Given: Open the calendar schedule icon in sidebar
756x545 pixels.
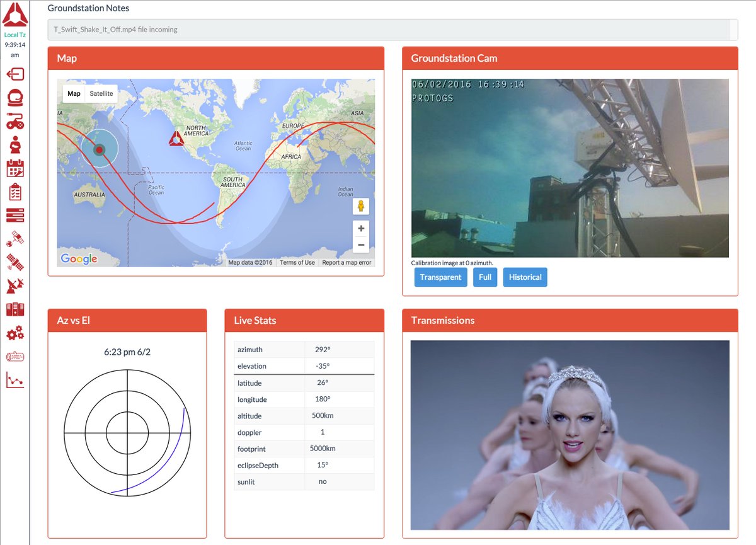Looking at the screenshot, I should [15, 168].
